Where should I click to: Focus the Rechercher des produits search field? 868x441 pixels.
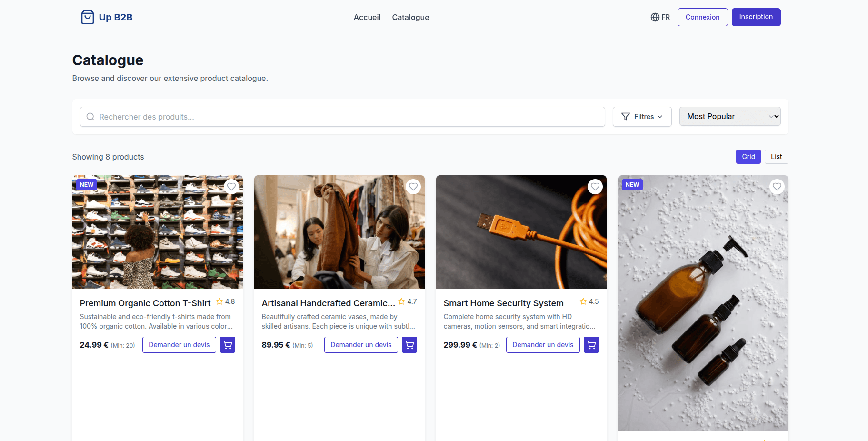pos(342,117)
